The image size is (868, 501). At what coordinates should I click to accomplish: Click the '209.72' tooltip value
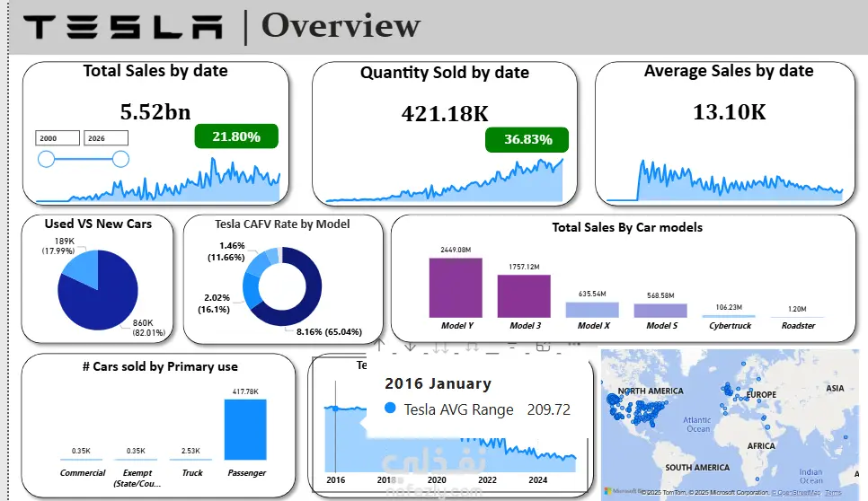(549, 409)
